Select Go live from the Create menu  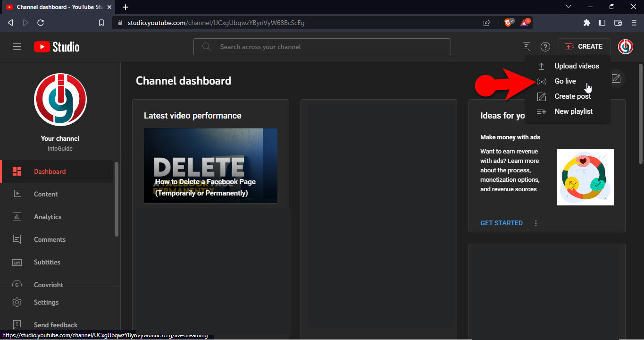[x=565, y=81]
